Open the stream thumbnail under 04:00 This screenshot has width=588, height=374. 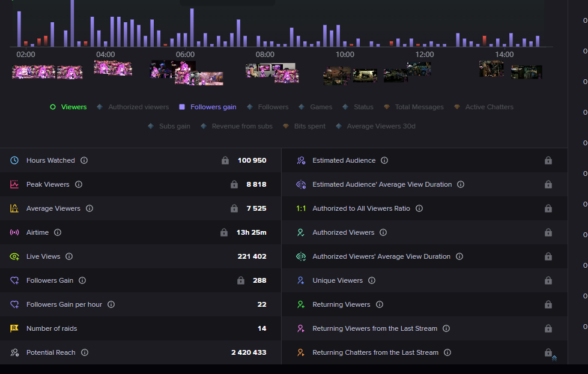click(x=113, y=68)
